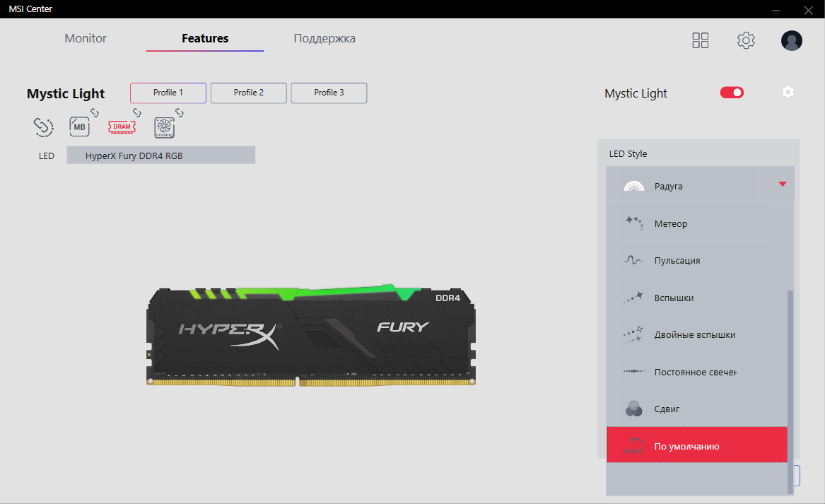Close the MSI Center window
The height and width of the screenshot is (504, 825).
[x=808, y=10]
